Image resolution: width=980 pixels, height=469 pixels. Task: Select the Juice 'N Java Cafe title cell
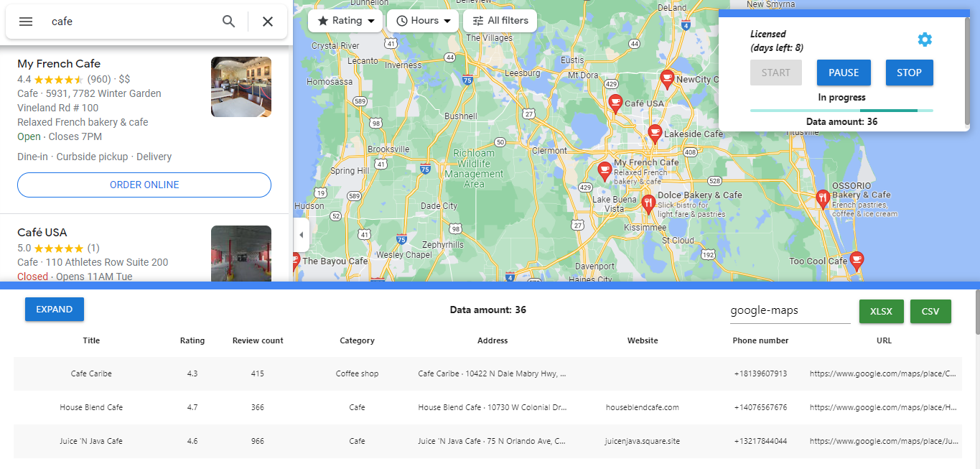pos(91,441)
